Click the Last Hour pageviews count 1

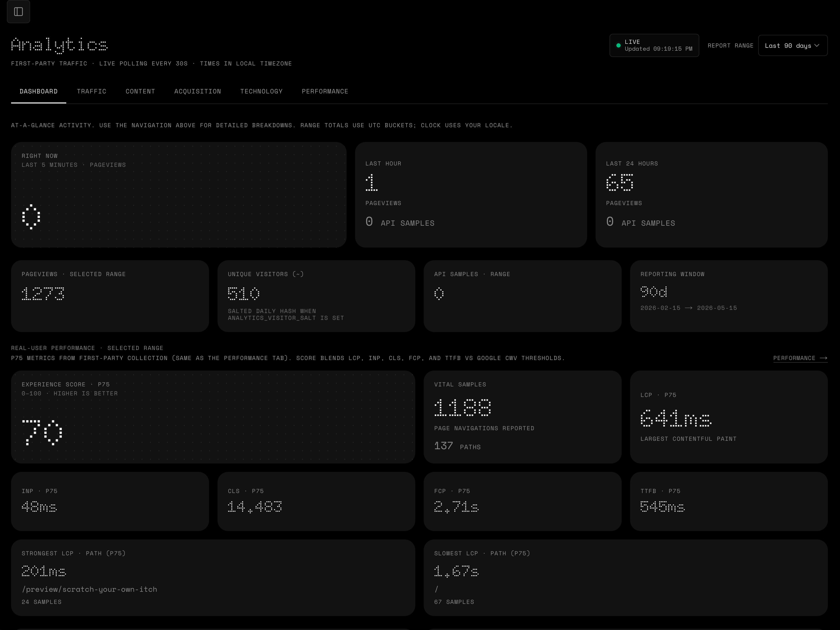coord(371,182)
